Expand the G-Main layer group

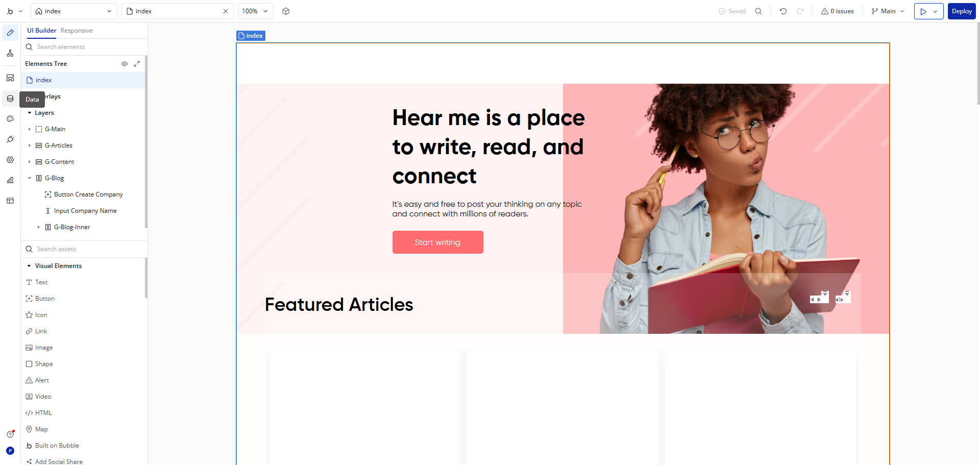[30, 129]
